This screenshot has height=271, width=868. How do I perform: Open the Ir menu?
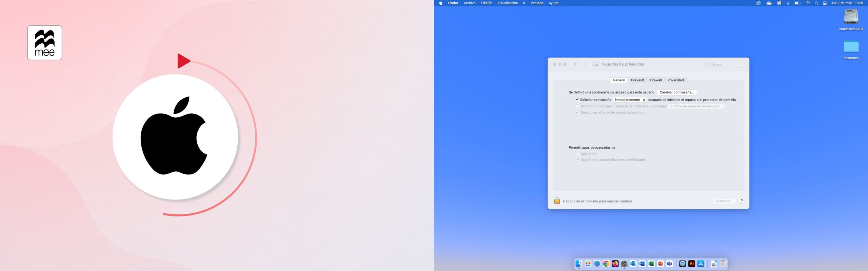524,3
